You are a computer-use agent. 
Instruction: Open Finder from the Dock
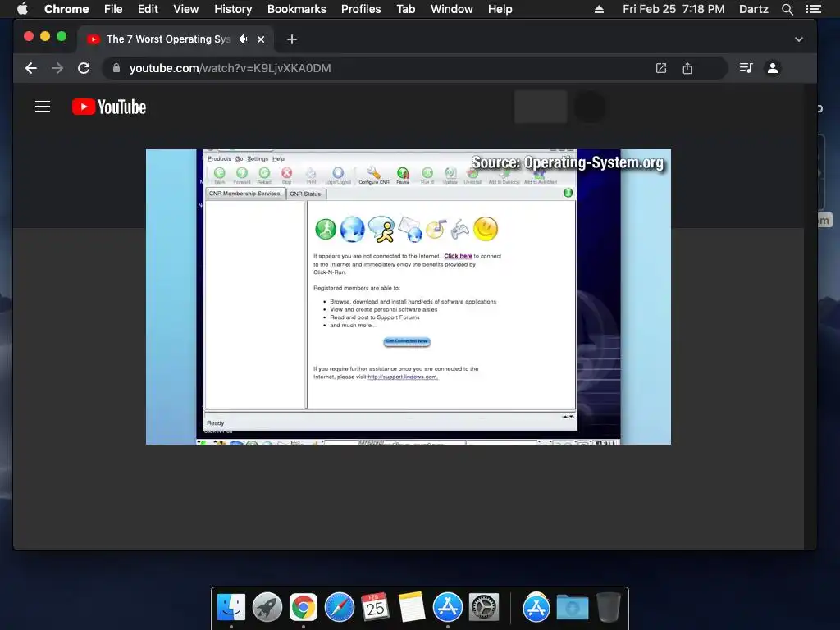231,607
